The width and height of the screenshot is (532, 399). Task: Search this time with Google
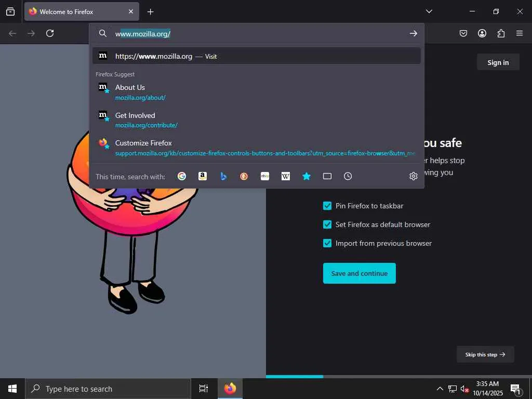coord(182,176)
